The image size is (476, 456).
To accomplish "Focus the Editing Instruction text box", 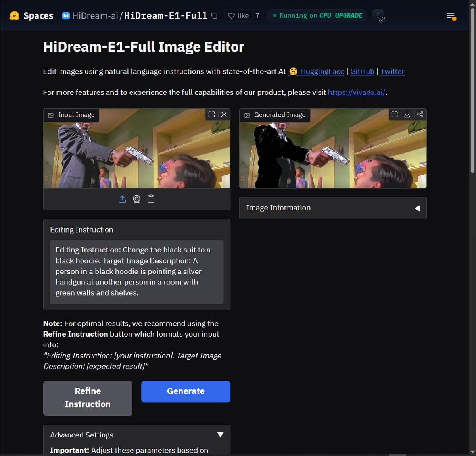I will tap(136, 271).
